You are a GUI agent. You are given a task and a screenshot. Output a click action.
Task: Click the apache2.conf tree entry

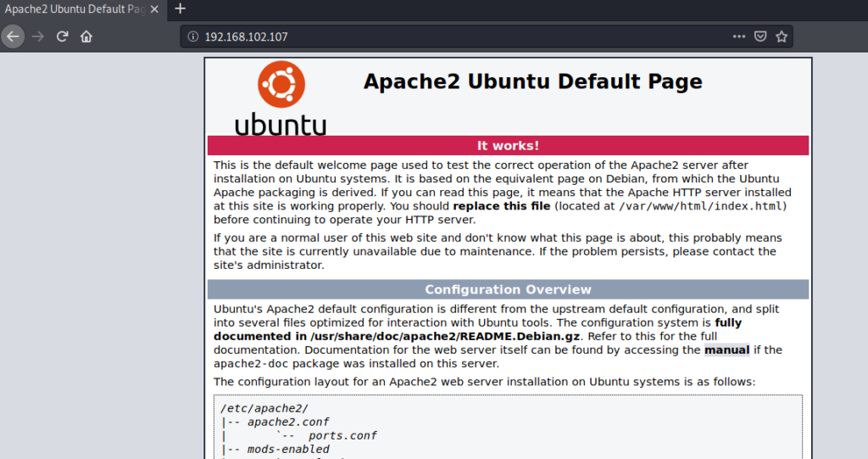(288, 422)
